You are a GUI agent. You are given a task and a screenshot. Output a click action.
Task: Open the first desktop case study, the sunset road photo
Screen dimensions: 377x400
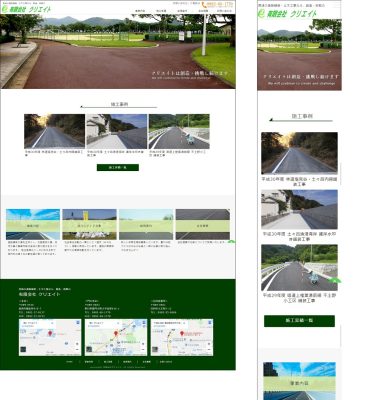click(x=55, y=131)
